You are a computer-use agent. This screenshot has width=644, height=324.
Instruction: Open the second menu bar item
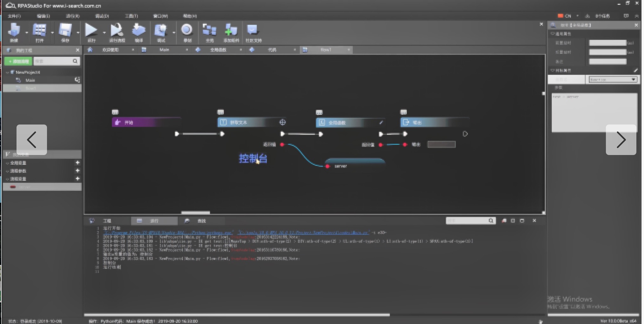pyautogui.click(x=43, y=16)
